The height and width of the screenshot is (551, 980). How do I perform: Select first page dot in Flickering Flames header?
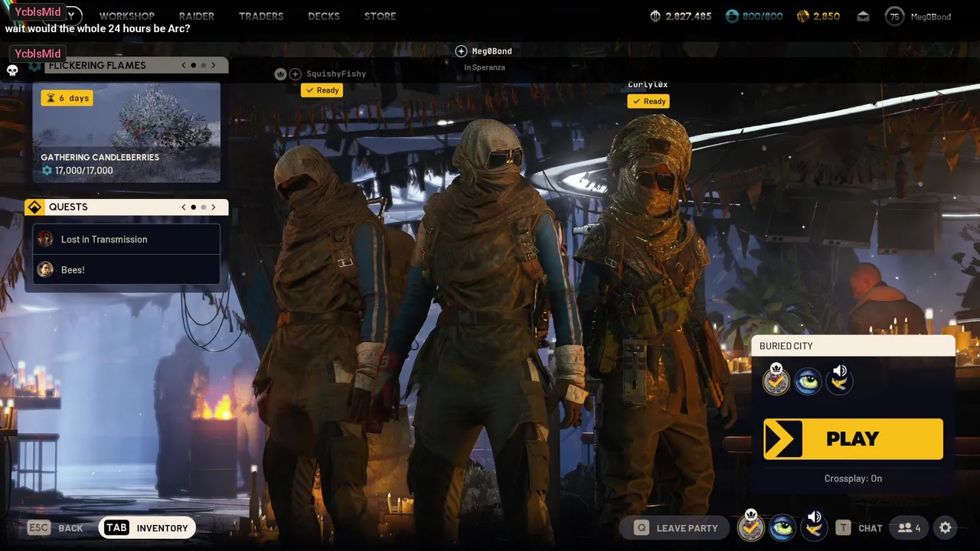coord(194,65)
